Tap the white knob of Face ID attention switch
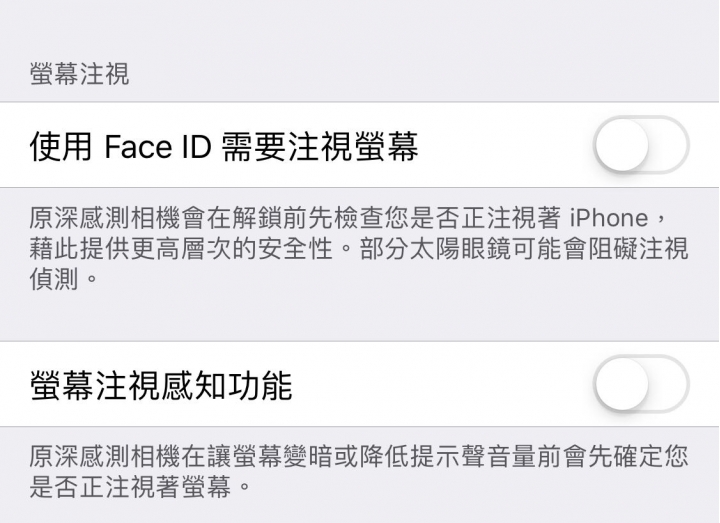 622,145
